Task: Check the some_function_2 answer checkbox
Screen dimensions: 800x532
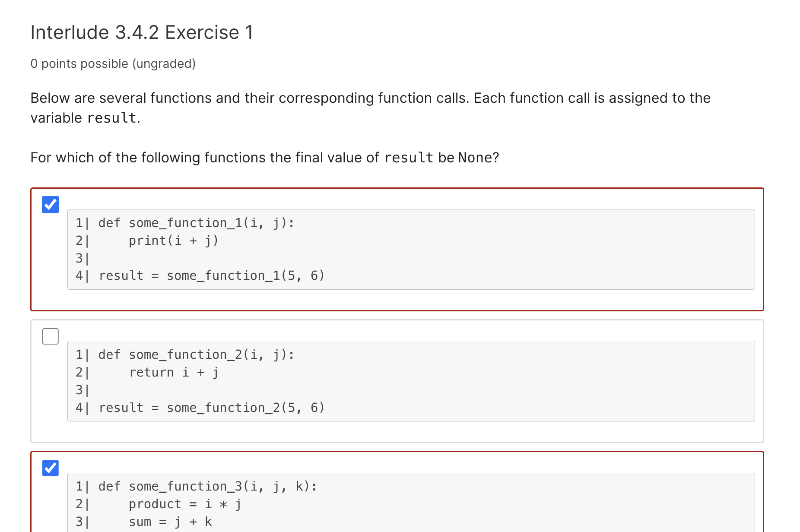Action: tap(50, 336)
